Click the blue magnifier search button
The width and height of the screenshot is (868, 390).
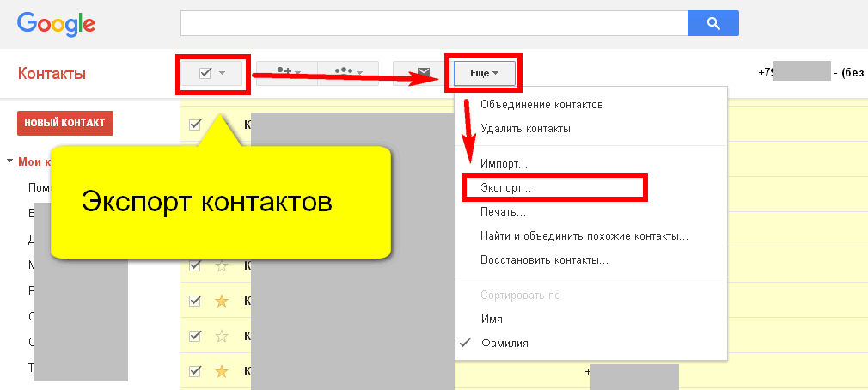click(712, 23)
